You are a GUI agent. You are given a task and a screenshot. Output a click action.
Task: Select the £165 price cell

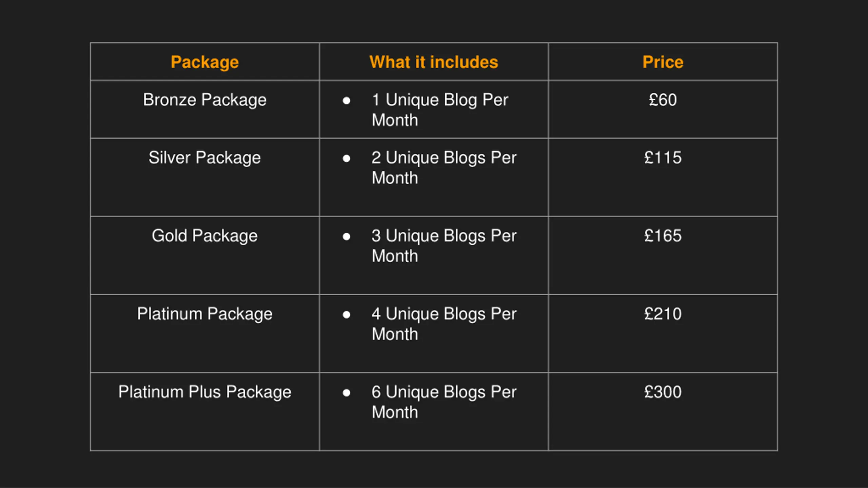coord(663,236)
